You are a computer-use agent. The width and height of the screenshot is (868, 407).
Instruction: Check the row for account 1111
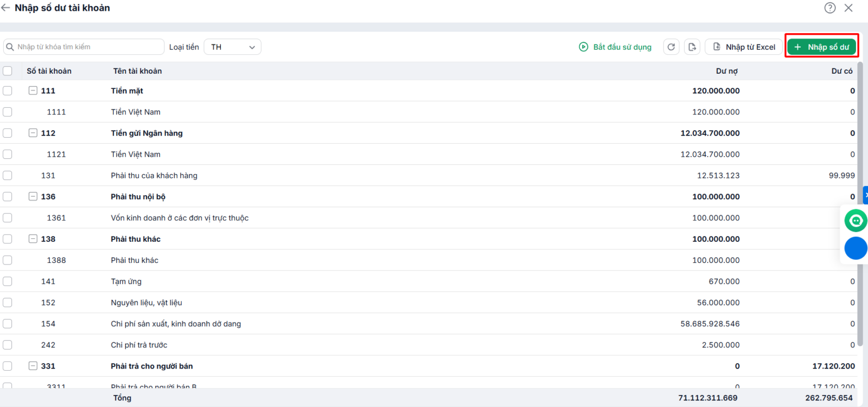[8, 112]
